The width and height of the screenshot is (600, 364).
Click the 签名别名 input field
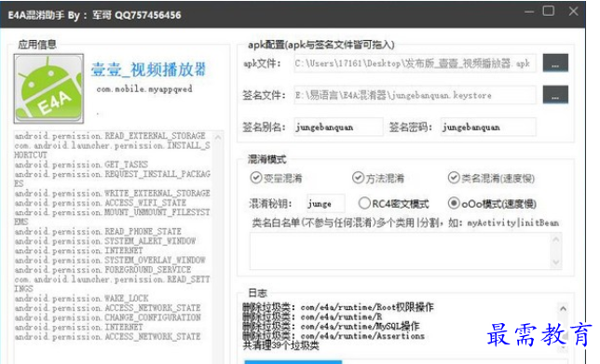click(x=338, y=127)
